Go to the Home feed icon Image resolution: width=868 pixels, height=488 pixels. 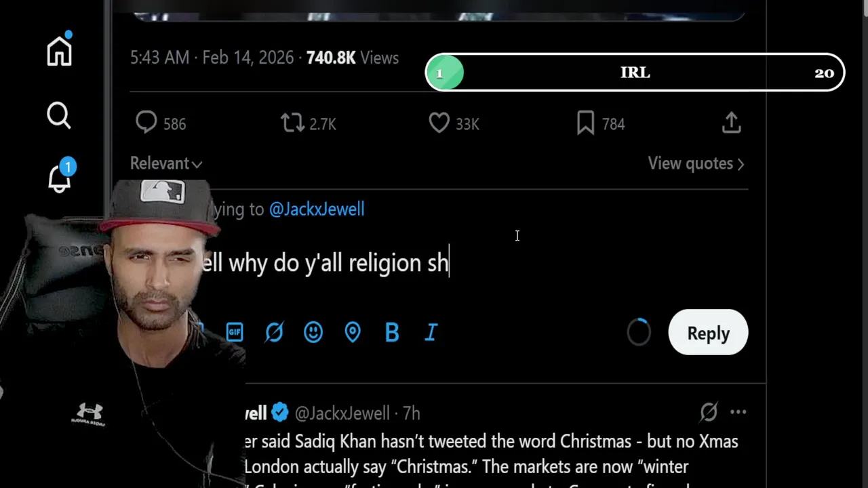point(59,51)
